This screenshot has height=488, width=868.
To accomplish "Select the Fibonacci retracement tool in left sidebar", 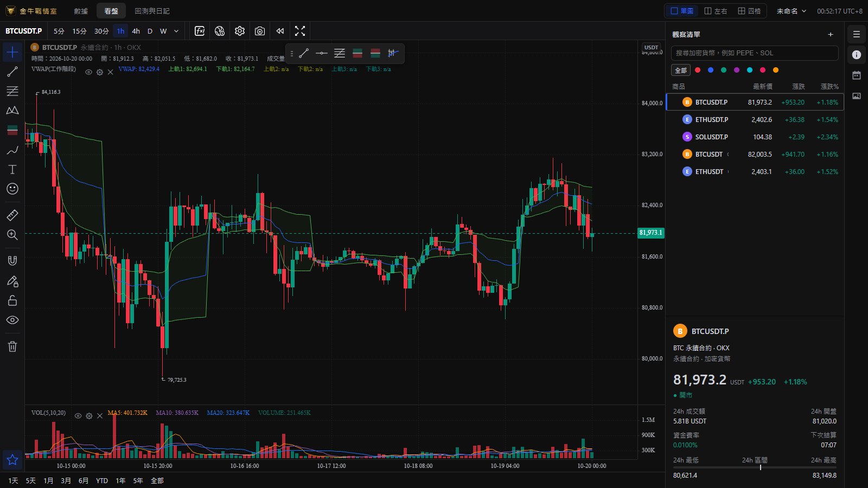I will click(12, 91).
